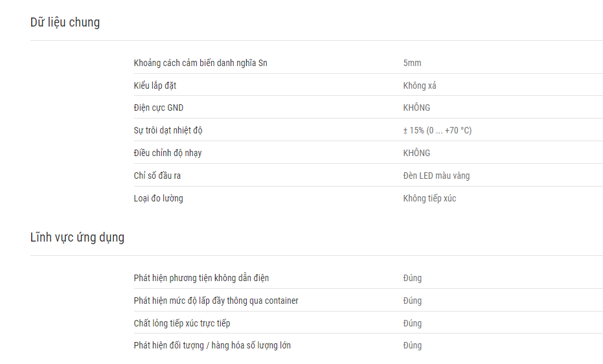The image size is (603, 364).
Task: Select 'Khoảng cách cảm biến danh nghĩa Sn' label
Action: (x=200, y=63)
